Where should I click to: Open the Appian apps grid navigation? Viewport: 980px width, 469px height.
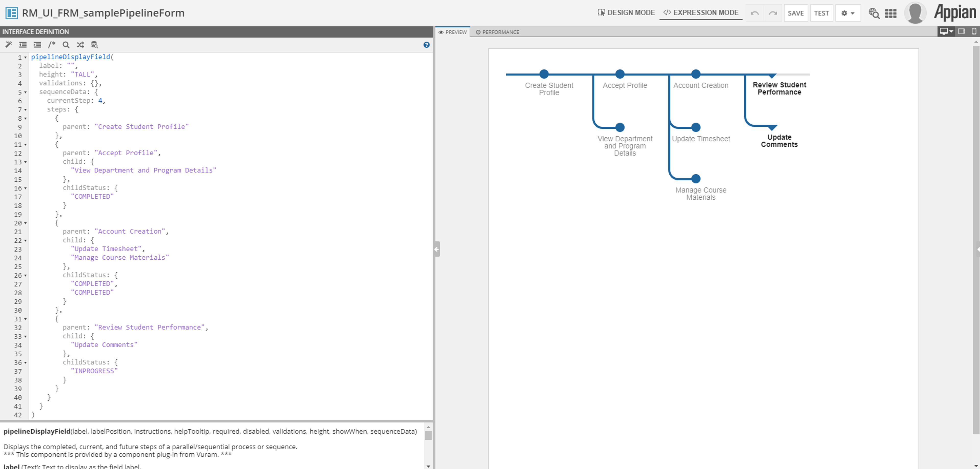coord(891,13)
